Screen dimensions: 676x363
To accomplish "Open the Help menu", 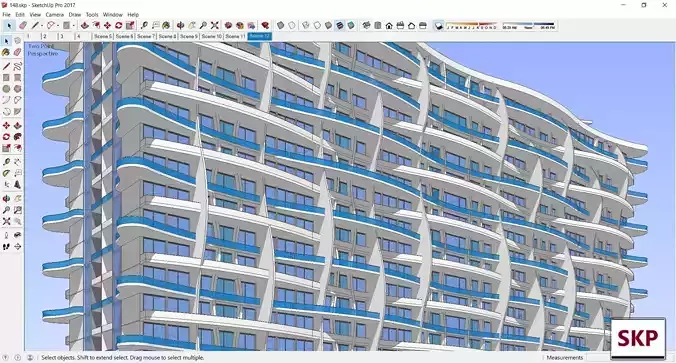I will (x=133, y=14).
